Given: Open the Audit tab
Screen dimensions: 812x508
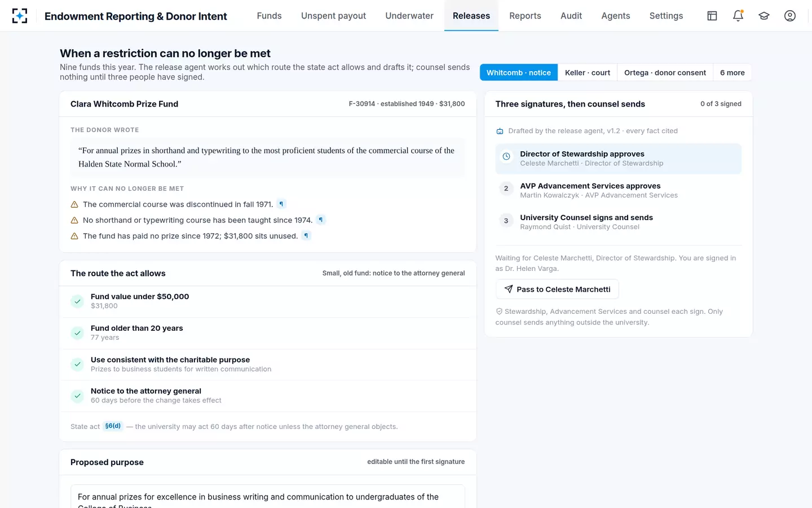Looking at the screenshot, I should pyautogui.click(x=571, y=16).
